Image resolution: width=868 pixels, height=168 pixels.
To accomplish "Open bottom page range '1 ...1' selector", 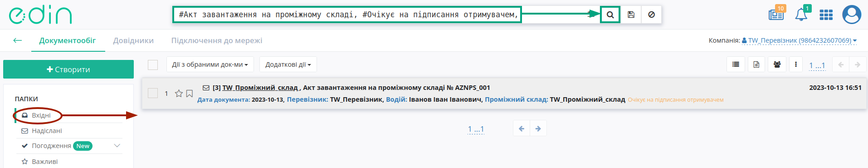I will coord(476,129).
